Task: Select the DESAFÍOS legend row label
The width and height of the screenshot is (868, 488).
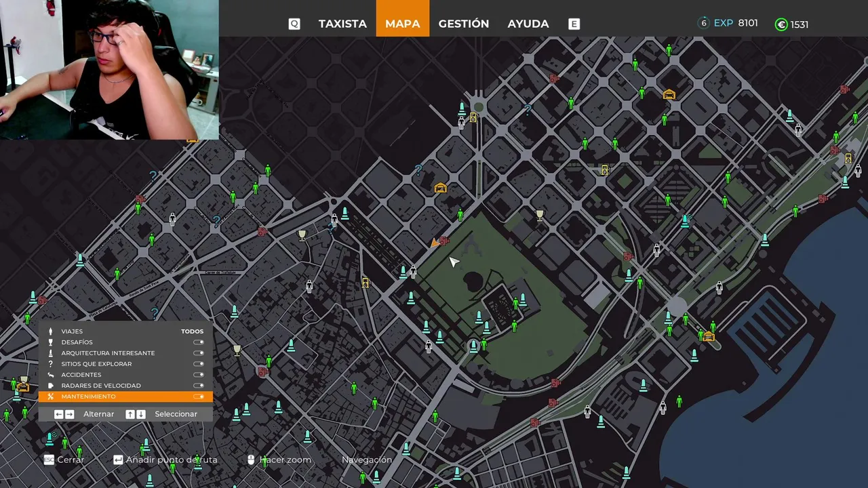Action: (x=77, y=342)
